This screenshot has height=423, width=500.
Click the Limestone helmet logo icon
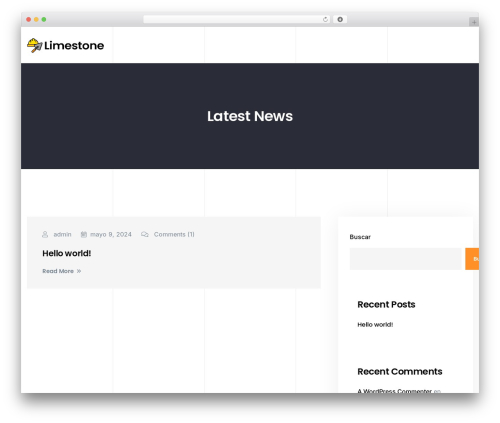tap(35, 45)
